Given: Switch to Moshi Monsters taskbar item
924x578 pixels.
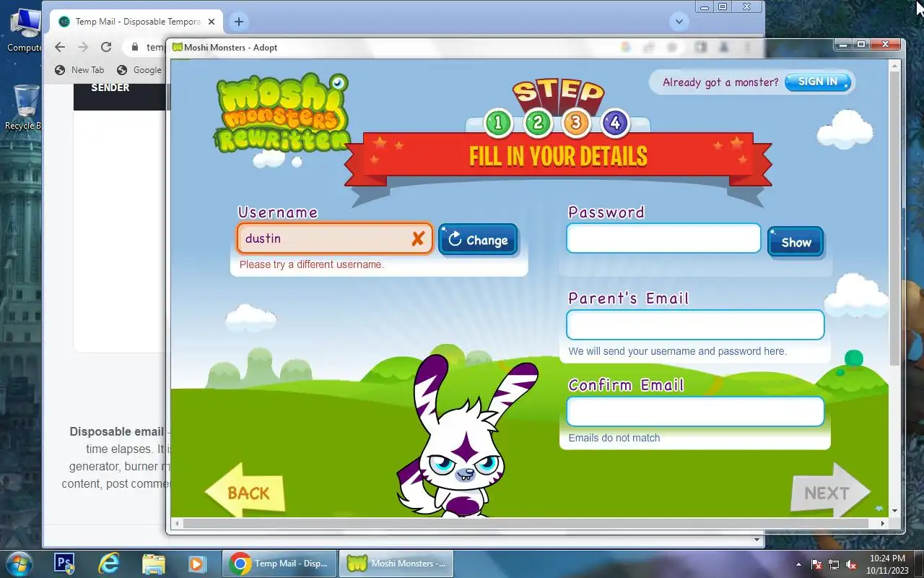Looking at the screenshot, I should click(x=396, y=564).
